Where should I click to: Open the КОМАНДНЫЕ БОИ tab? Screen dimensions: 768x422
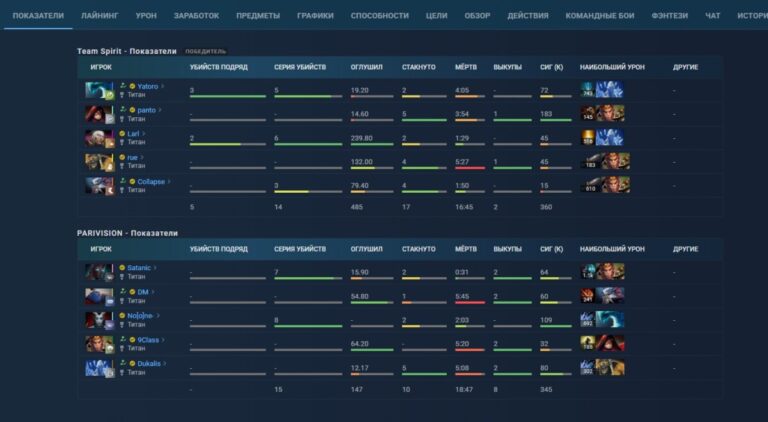600,16
